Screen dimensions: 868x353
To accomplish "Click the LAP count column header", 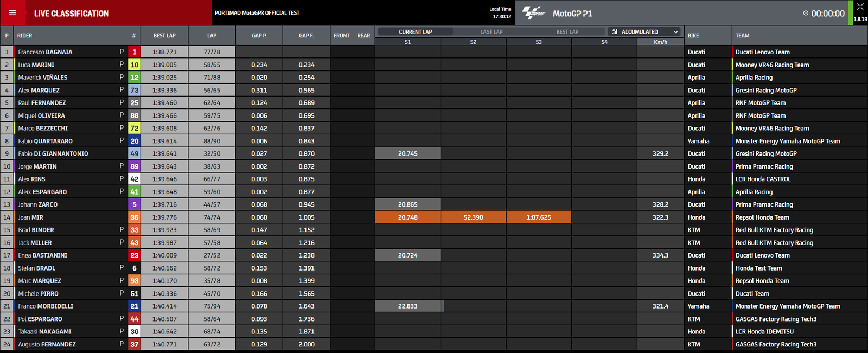I will [x=212, y=36].
